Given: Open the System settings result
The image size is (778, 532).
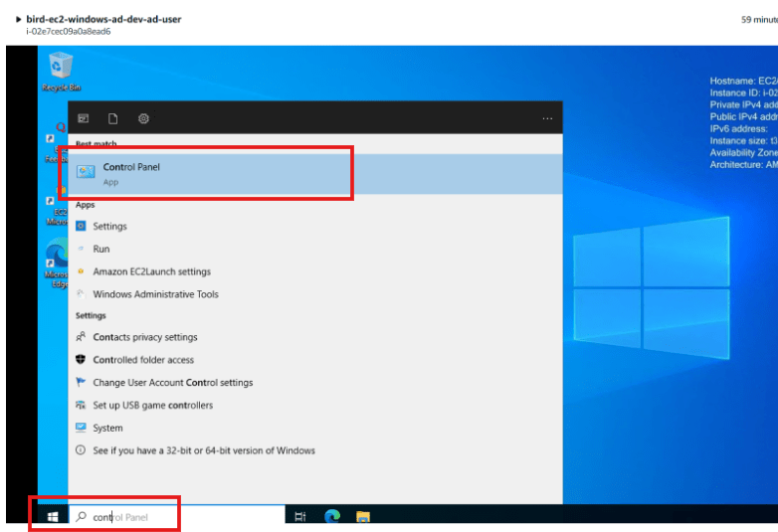Looking at the screenshot, I should coord(315,428).
